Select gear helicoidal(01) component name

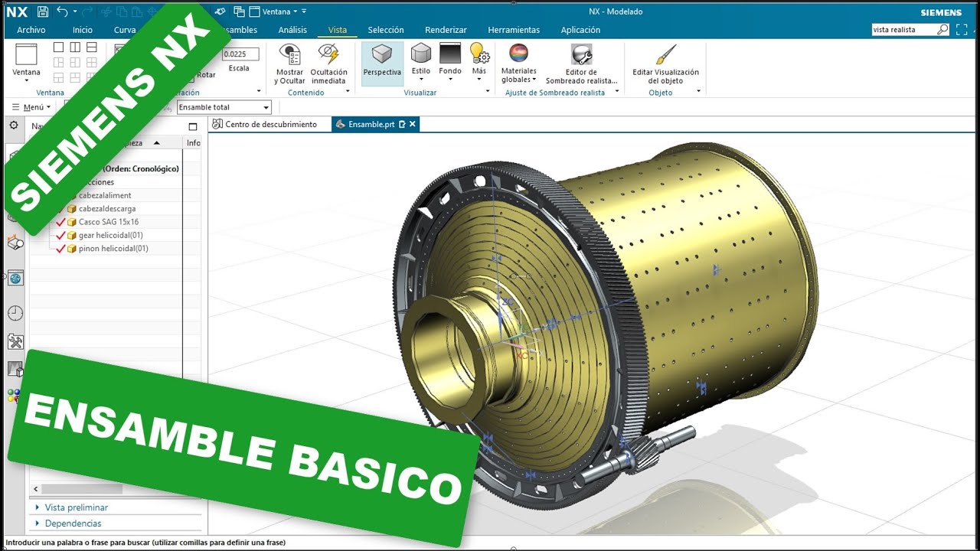tap(110, 235)
